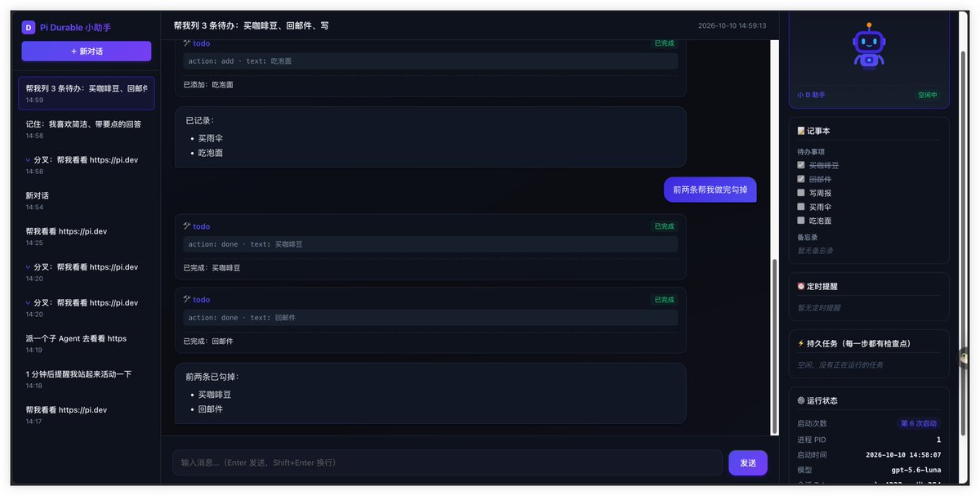Click the model name gpt-5.6-luna
The image size is (980, 496).
point(916,470)
